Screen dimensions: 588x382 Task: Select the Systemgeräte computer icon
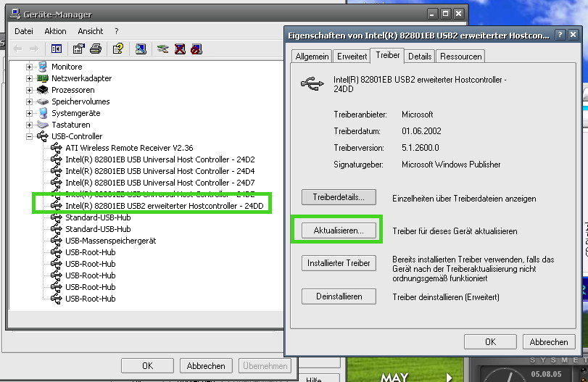point(43,113)
